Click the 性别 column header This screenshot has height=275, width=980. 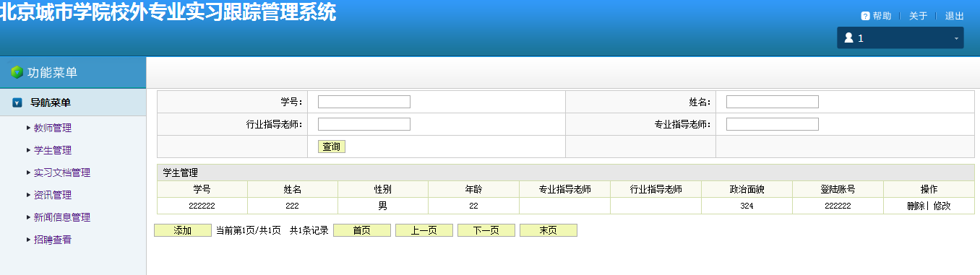click(x=383, y=189)
